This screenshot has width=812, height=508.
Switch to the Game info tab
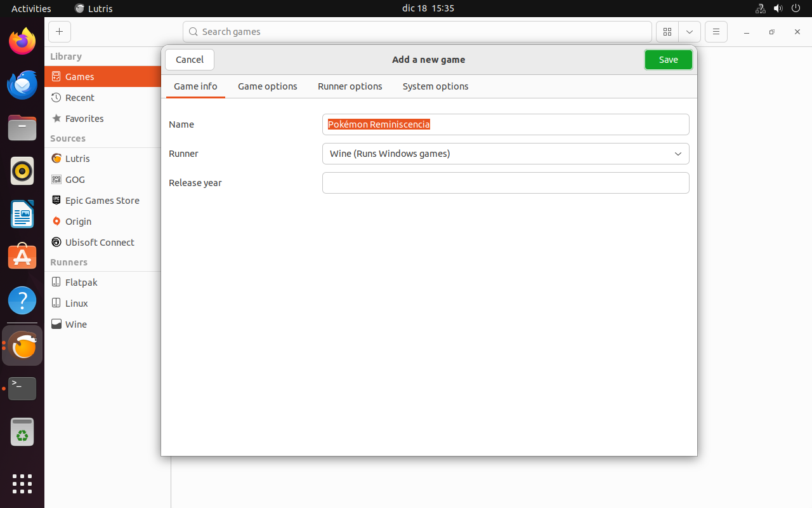tap(195, 86)
